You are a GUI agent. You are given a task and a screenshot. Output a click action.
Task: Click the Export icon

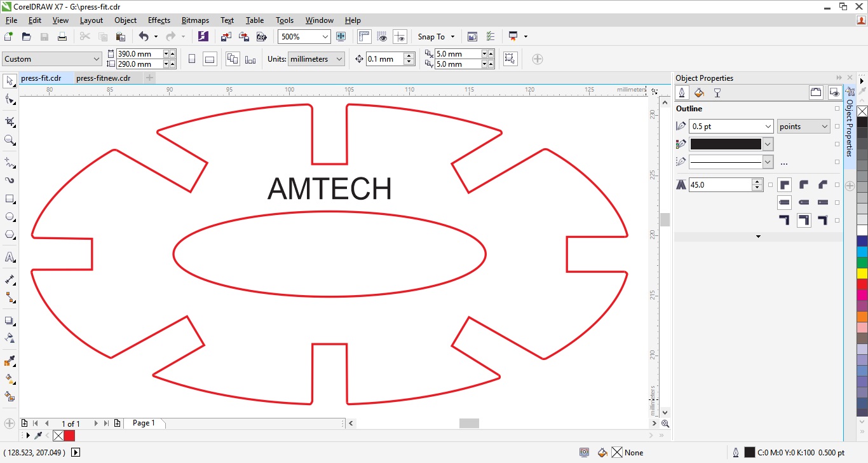coord(244,37)
